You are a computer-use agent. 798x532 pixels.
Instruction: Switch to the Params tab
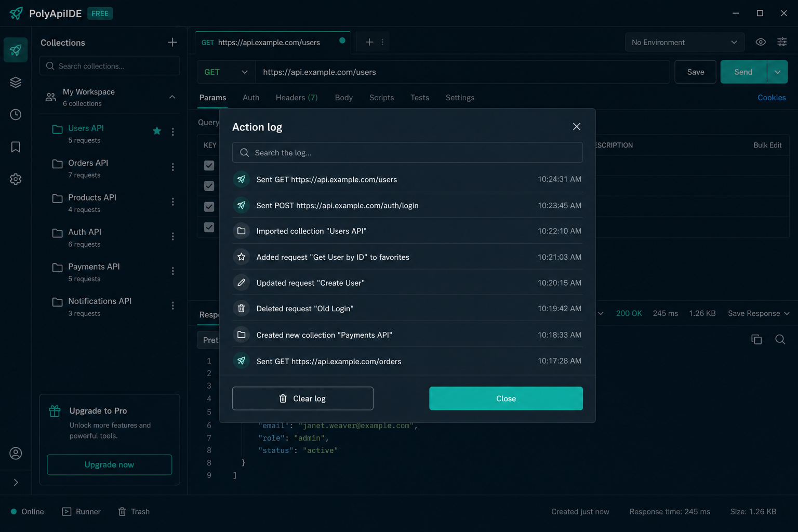click(x=212, y=98)
